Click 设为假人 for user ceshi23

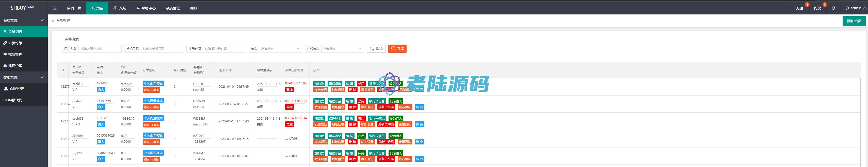coord(396,119)
